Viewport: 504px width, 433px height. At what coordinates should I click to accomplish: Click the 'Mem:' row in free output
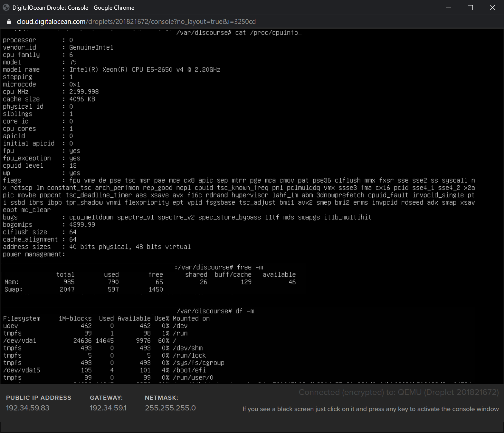pos(12,282)
